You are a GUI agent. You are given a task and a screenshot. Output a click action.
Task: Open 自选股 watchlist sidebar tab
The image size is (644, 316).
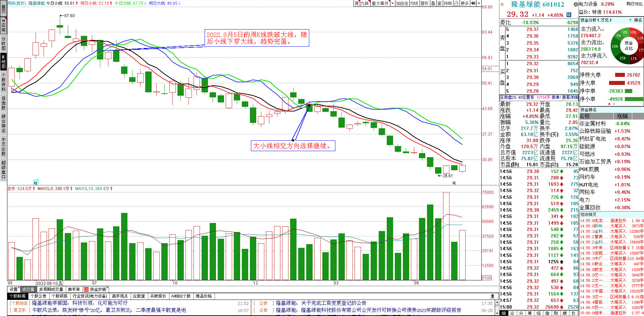tap(3, 103)
